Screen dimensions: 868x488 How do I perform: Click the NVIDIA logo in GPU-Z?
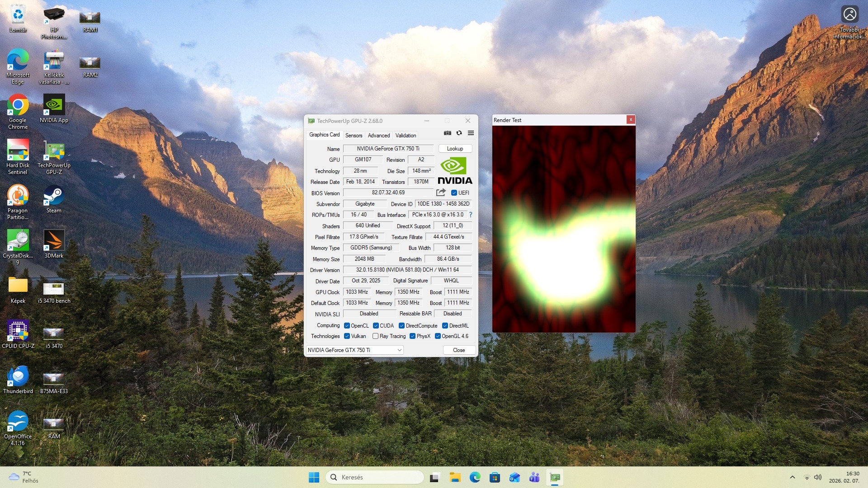point(455,171)
